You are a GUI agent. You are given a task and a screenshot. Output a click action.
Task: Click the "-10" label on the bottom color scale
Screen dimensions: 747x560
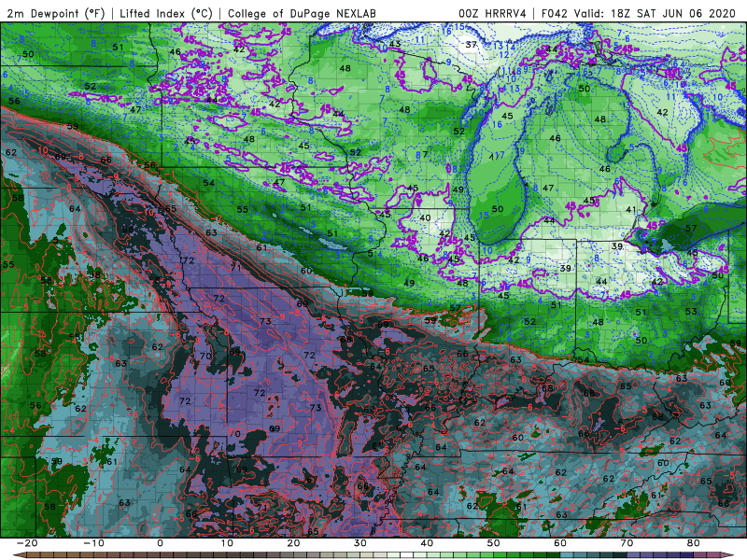coord(92,543)
